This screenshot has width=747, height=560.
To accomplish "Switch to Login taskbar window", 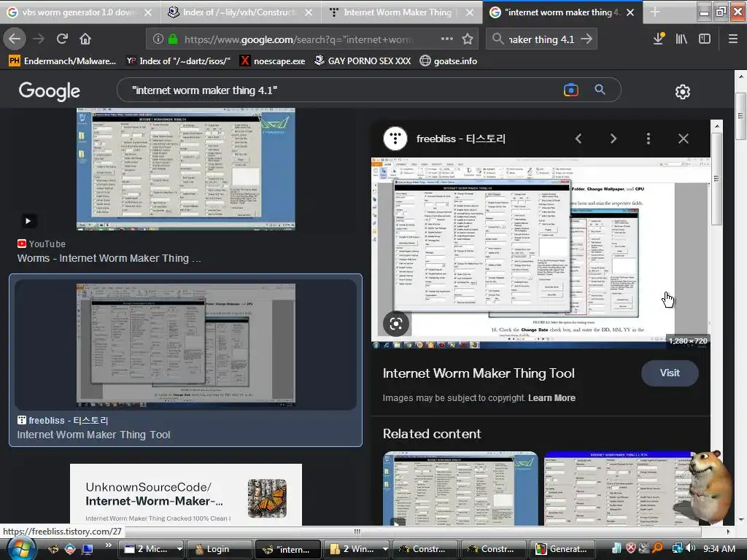I will click(x=219, y=549).
